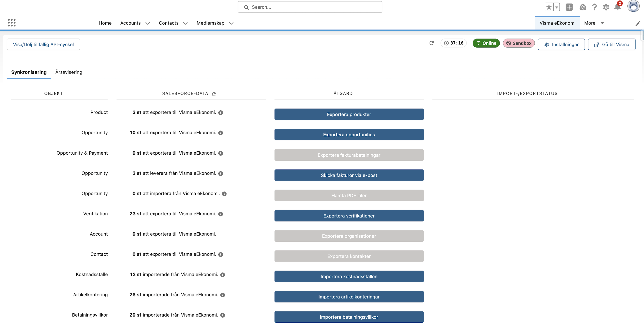
Task: Click the Online status badge
Action: click(486, 43)
